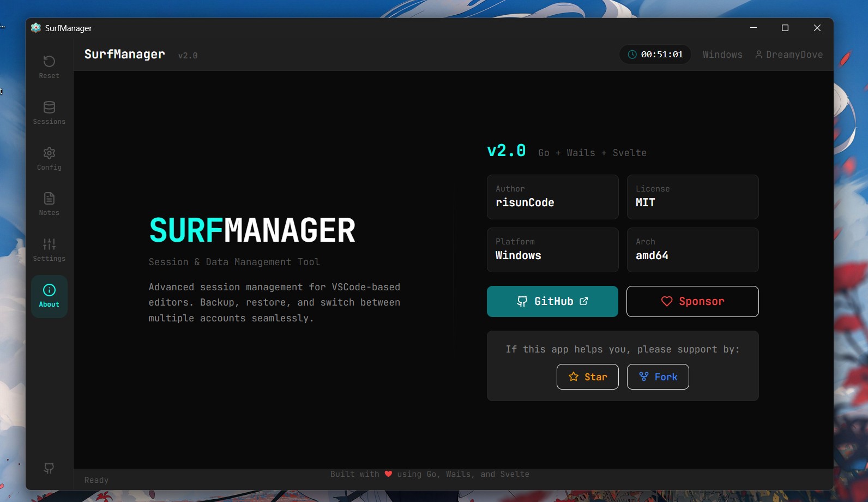Click the DreamyDove user profile

tap(789, 55)
